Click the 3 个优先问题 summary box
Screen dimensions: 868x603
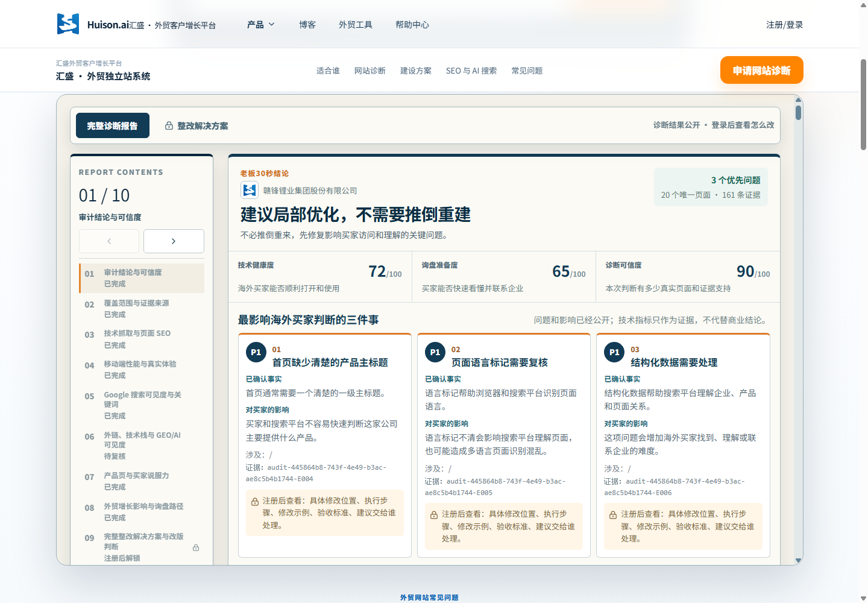click(711, 187)
